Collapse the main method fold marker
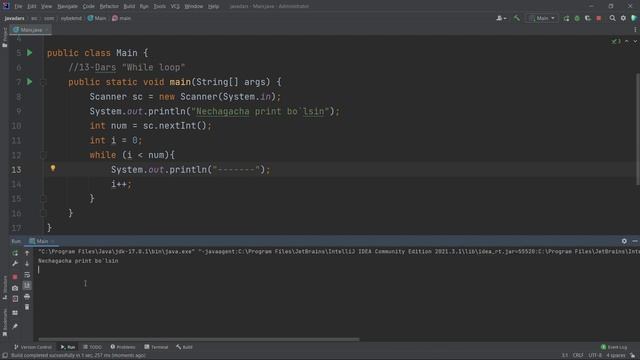Image resolution: width=640 pixels, height=360 pixels. [x=43, y=82]
